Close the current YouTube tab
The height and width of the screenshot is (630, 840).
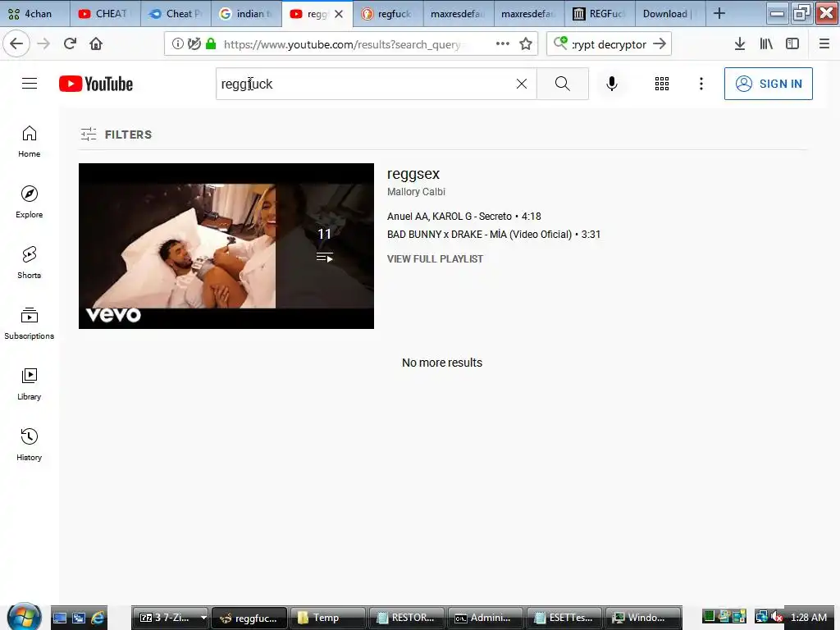(x=339, y=14)
